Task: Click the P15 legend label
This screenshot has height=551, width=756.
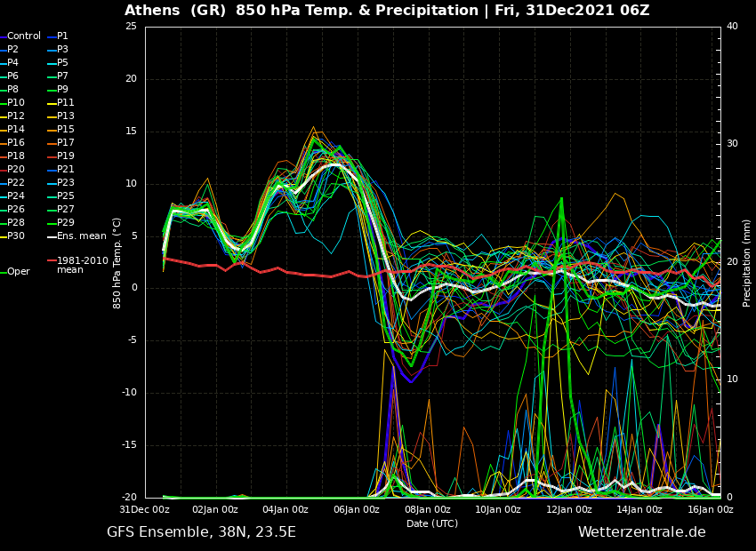Action: click(65, 130)
